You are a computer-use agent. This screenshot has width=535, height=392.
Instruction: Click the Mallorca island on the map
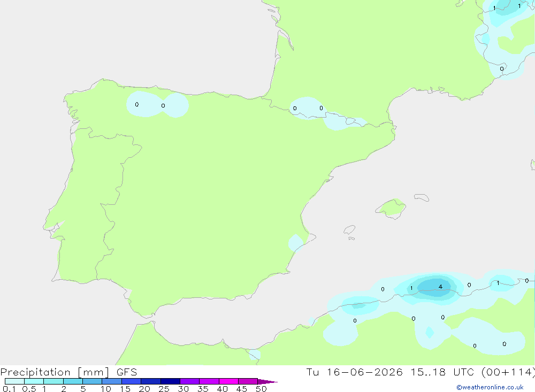pos(391,208)
